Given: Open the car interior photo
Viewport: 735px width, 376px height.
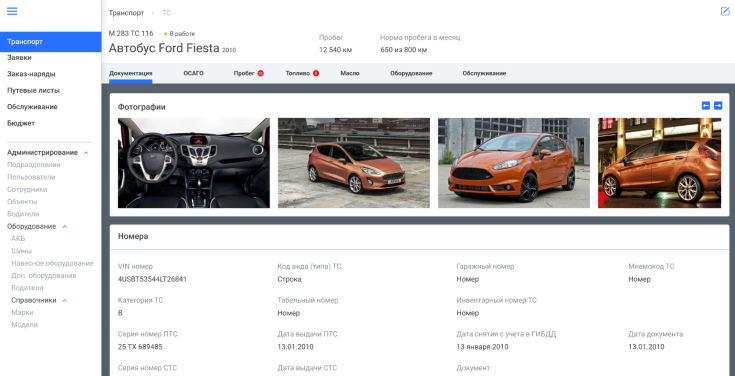Looking at the screenshot, I should (194, 163).
